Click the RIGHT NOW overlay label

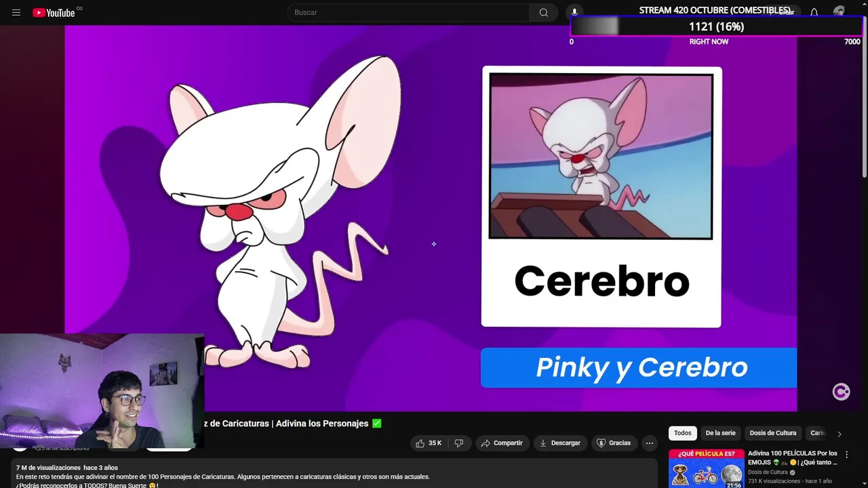pyautogui.click(x=709, y=41)
